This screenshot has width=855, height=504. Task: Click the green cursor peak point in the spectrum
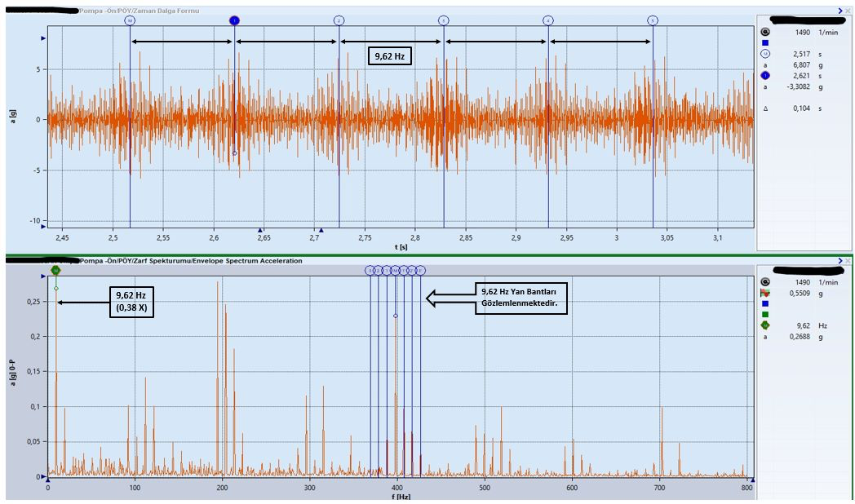[x=56, y=288]
